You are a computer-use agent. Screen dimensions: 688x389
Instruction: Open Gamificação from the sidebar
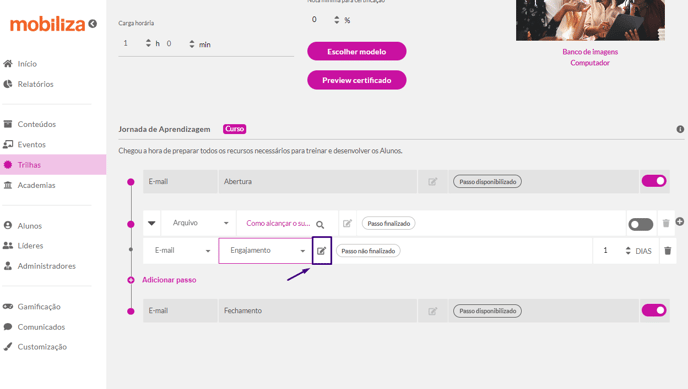(39, 307)
